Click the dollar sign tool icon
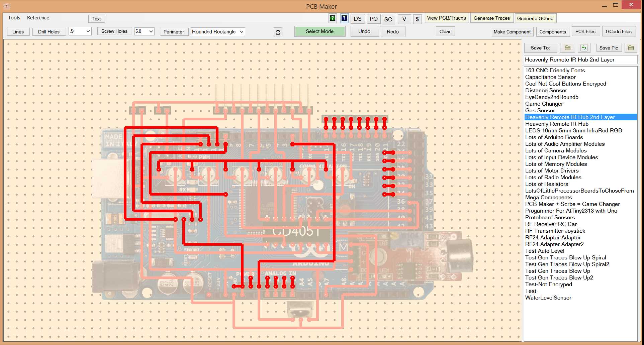644x345 pixels. [417, 19]
